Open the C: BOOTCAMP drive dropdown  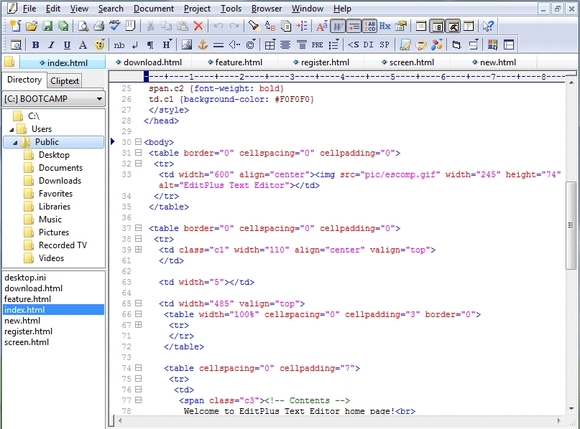coord(99,99)
